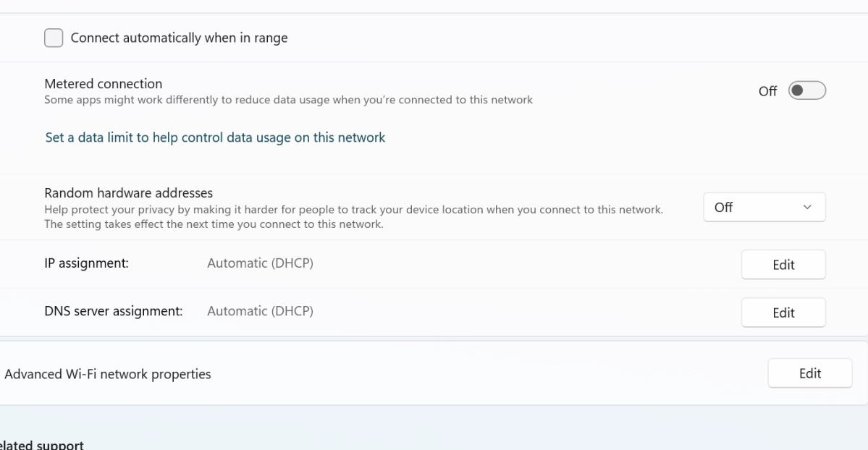Check the Connect automatically when in range box
This screenshot has width=868, height=450.
click(x=54, y=38)
